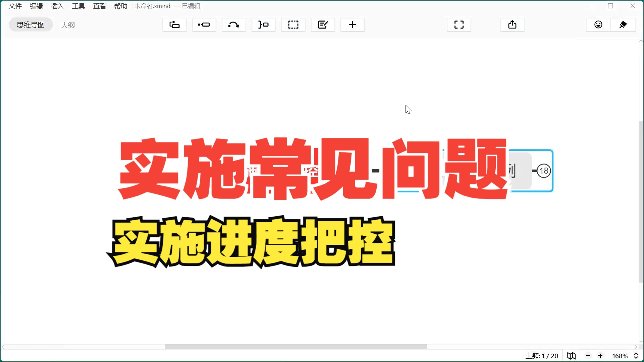Click the scroll-up arrow of vertical scrollbar

(x=641, y=41)
